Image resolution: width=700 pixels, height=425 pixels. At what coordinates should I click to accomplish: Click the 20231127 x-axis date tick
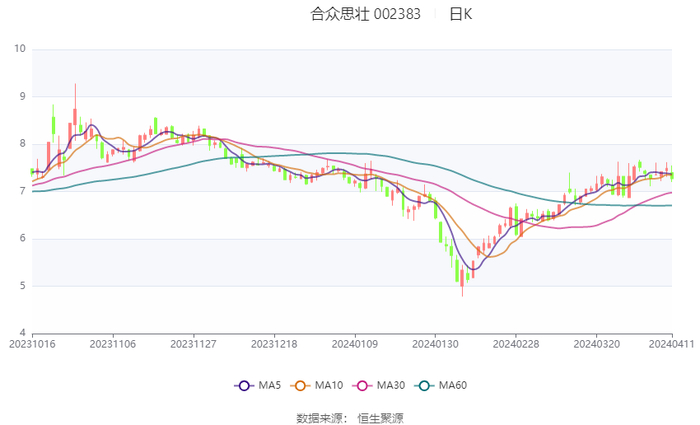tap(193, 343)
